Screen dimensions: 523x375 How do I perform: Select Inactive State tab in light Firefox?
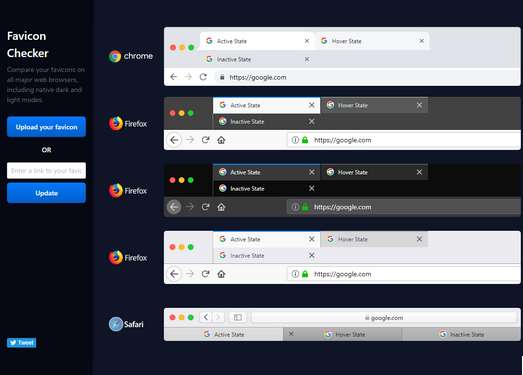click(266, 256)
